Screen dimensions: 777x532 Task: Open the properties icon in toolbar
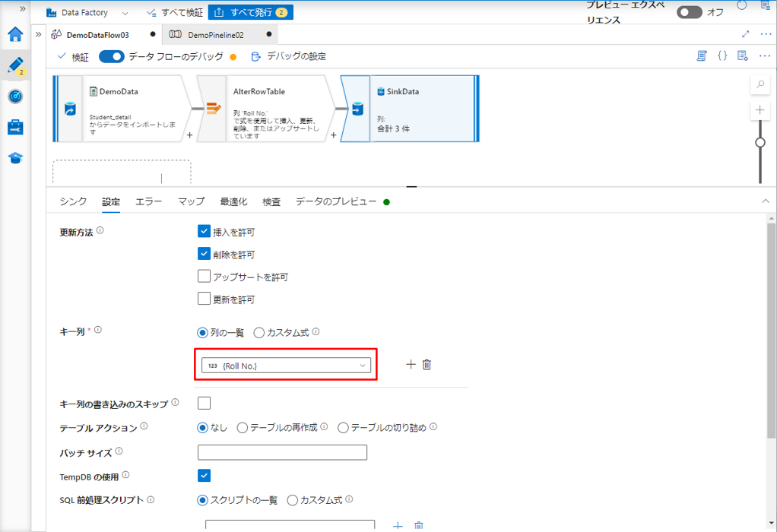tap(742, 56)
